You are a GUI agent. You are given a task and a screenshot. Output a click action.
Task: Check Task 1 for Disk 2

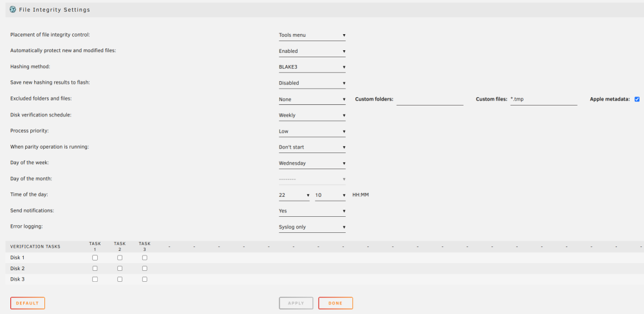pos(95,268)
